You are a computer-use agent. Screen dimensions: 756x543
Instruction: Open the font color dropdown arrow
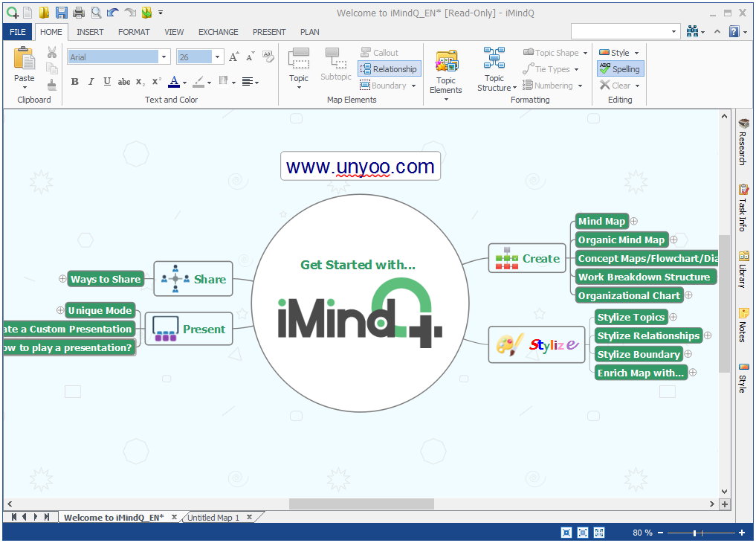pos(184,83)
